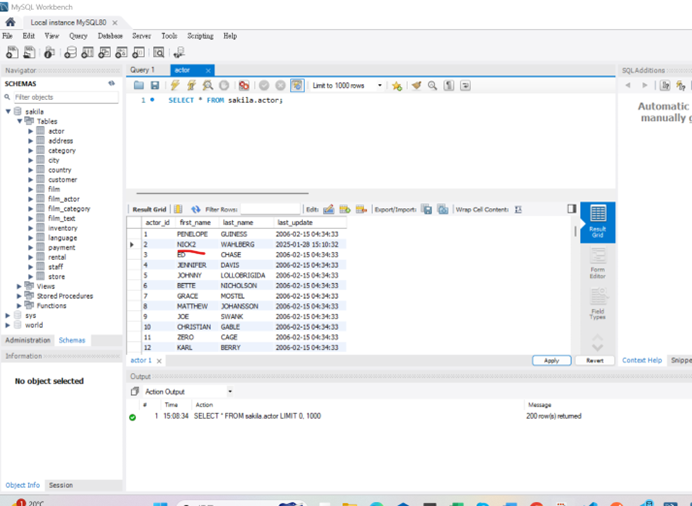This screenshot has width=692, height=506.
Task: Refresh schemas list icon
Action: tap(112, 83)
